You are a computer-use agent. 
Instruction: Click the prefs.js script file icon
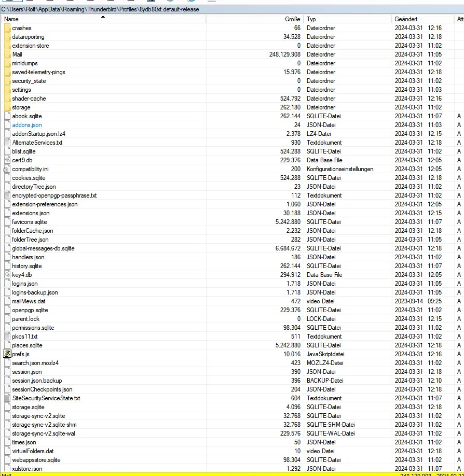pyautogui.click(x=7, y=354)
